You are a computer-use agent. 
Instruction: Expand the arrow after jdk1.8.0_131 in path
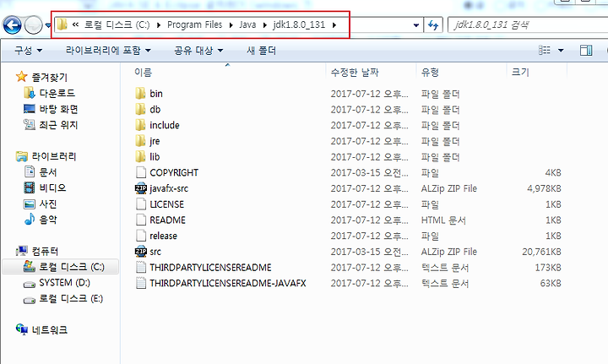pyautogui.click(x=334, y=25)
